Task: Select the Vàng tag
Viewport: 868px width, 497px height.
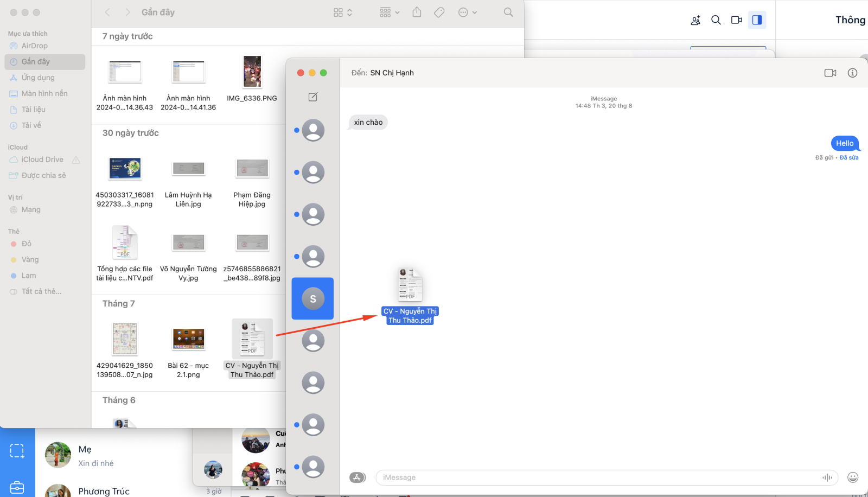Action: click(44, 259)
